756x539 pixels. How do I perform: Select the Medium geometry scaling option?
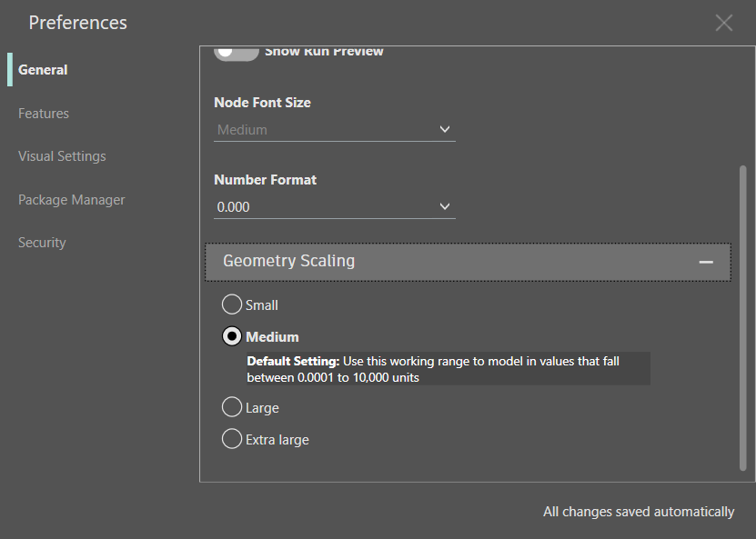pos(232,336)
